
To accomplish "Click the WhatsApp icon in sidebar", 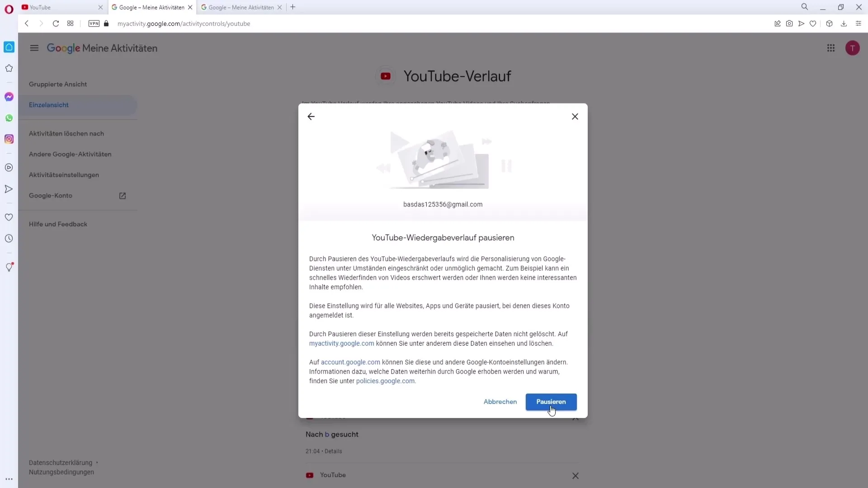I will (9, 117).
